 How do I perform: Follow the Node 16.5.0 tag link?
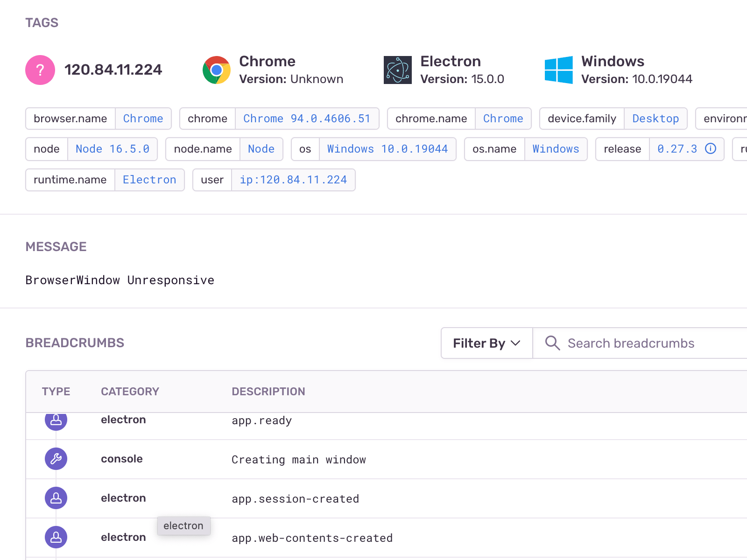click(113, 149)
